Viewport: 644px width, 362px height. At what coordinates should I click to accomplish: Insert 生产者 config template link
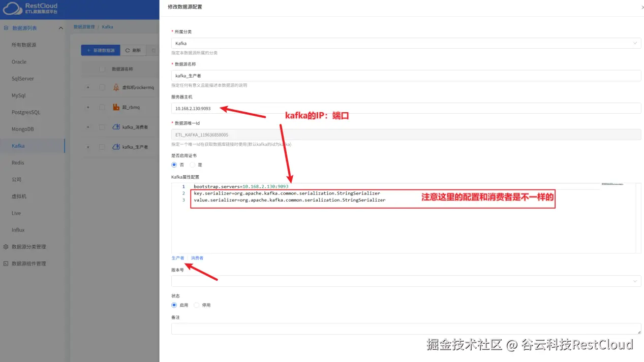178,258
